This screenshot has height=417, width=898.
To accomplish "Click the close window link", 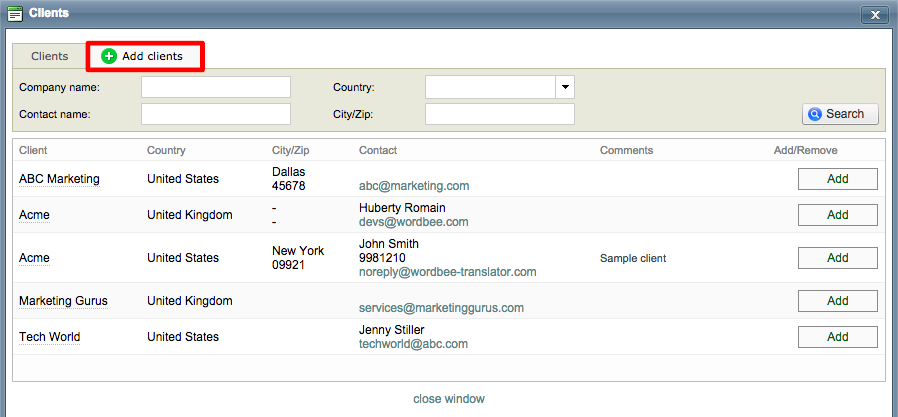I will coord(449,399).
